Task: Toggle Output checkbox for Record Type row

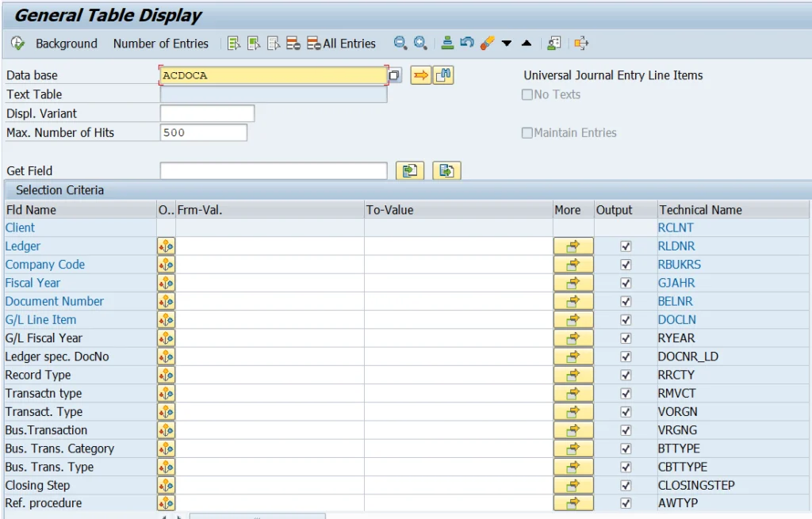Action: coord(626,375)
